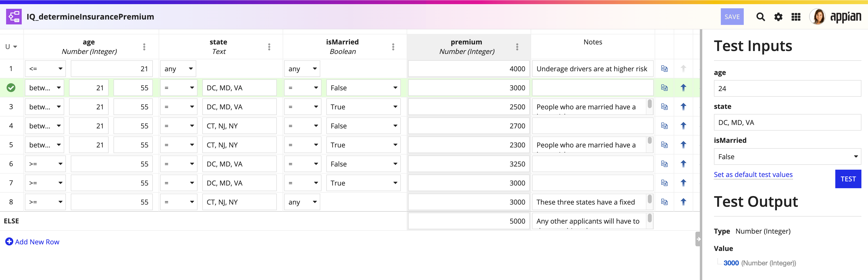Collapse the test panel with arrow handle

click(698, 239)
